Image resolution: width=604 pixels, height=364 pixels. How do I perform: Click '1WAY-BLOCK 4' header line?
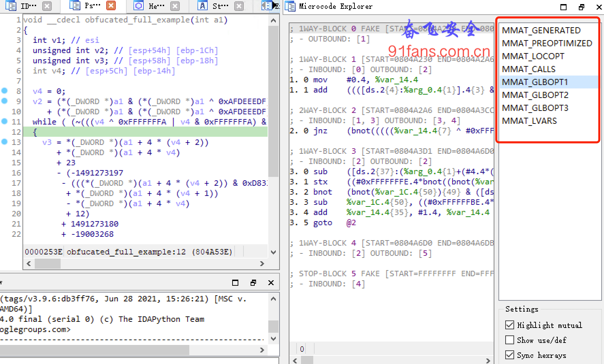point(392,243)
